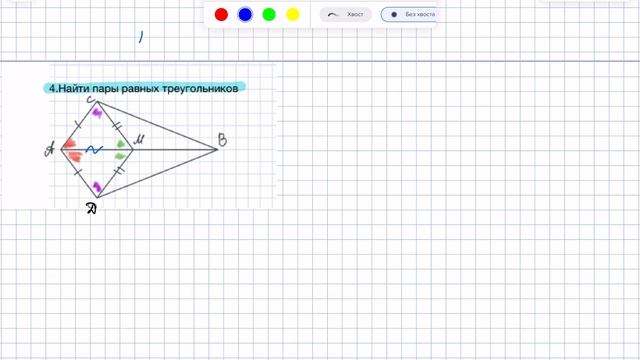
Task: Click the vertex label B on the diagram
Action: pyautogui.click(x=222, y=140)
